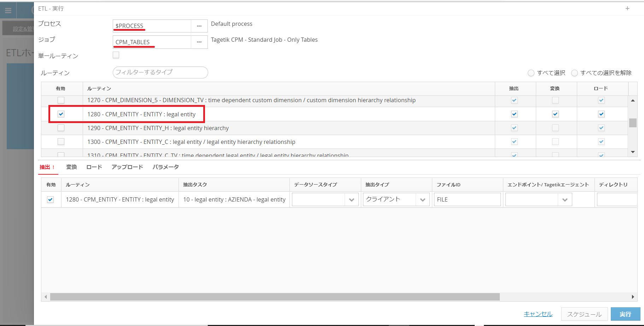Click right arrow of horizontal scrollbar
The width and height of the screenshot is (644, 326).
[633, 297]
